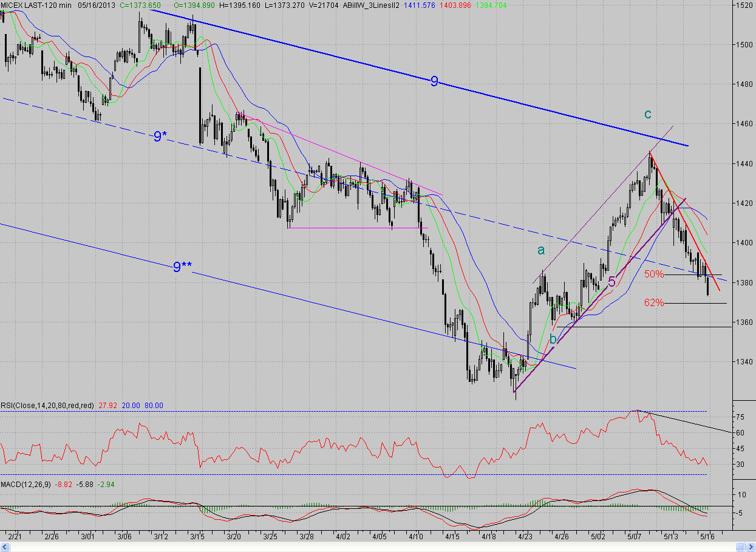The width and height of the screenshot is (756, 552).
Task: Click the 5/07 date on the time axis
Action: (x=635, y=537)
